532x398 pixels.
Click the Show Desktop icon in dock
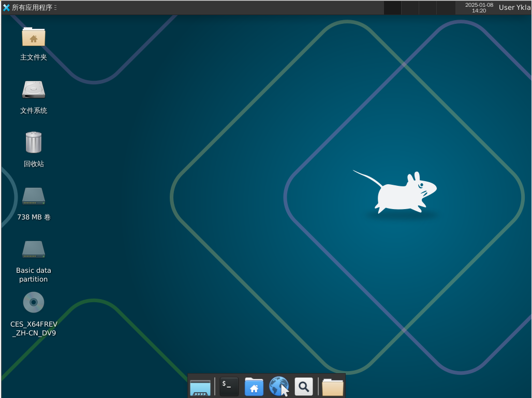click(200, 387)
